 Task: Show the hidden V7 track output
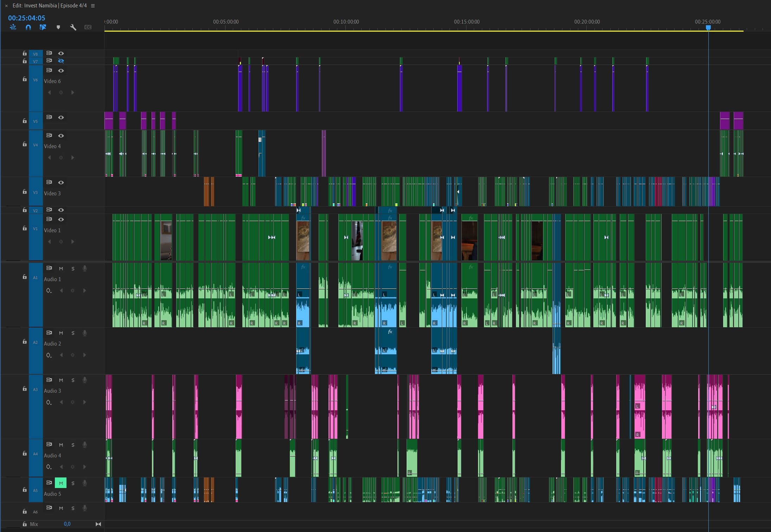pyautogui.click(x=61, y=61)
